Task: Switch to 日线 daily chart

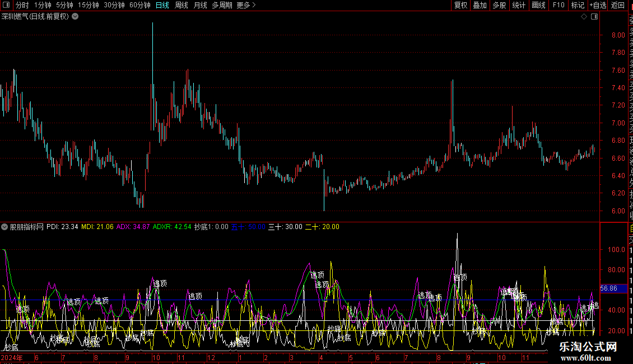Action: (162, 5)
